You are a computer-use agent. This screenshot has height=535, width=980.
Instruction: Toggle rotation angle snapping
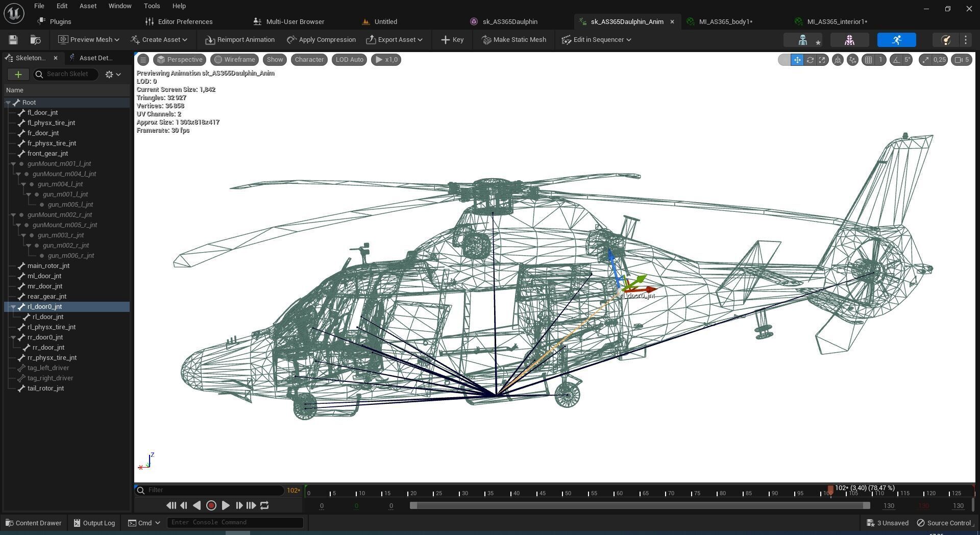click(896, 60)
